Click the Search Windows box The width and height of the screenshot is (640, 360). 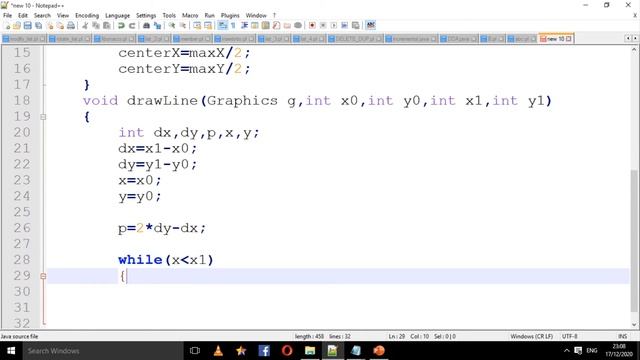[x=102, y=351]
